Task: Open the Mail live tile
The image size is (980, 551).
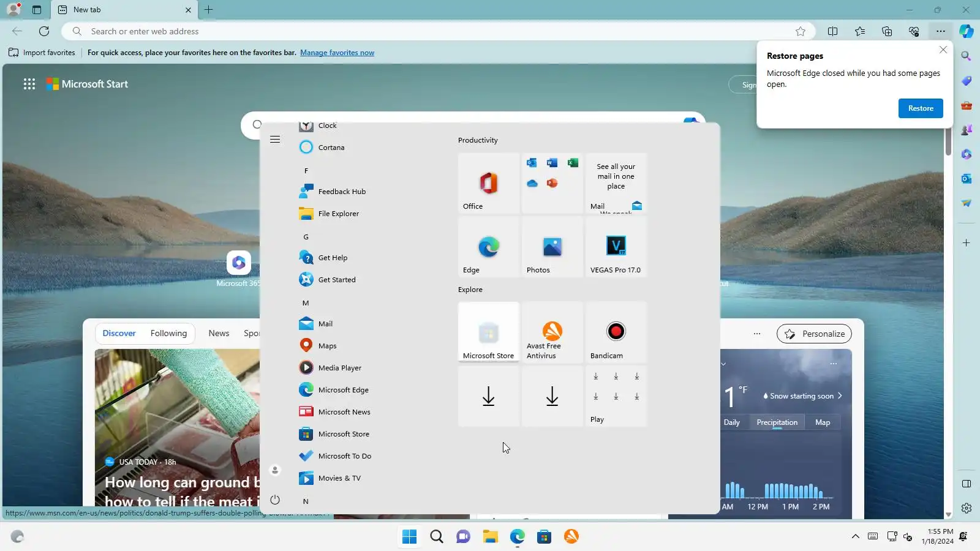Action: point(616,183)
